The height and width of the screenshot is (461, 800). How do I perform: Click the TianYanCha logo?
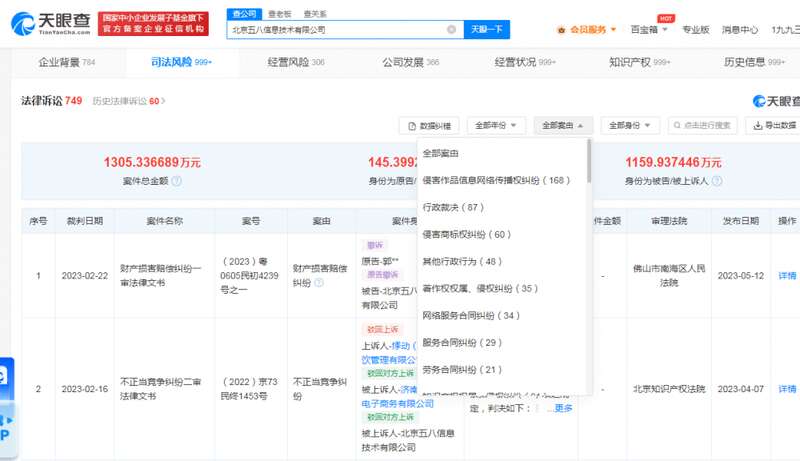[51, 23]
